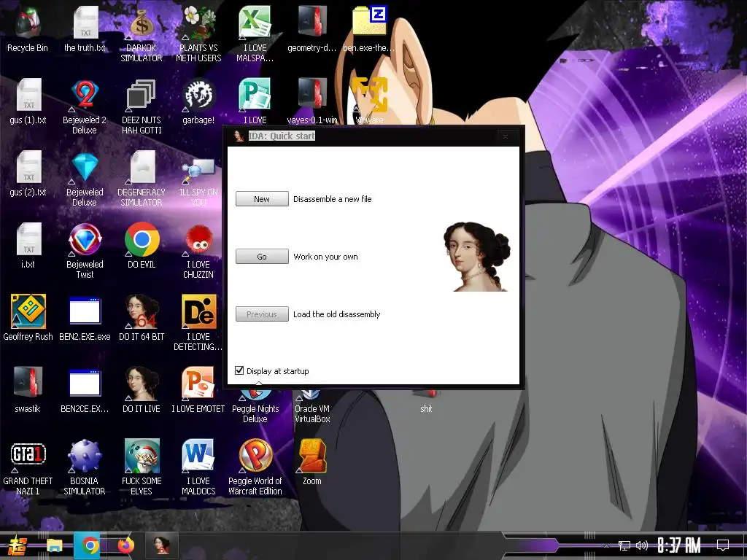Open the I LOVE MALDOCS Word shortcut

click(198, 456)
